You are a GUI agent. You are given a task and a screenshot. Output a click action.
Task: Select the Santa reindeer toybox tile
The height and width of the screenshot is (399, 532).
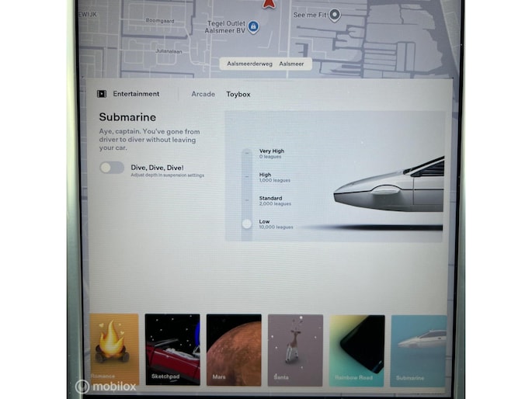pos(295,349)
